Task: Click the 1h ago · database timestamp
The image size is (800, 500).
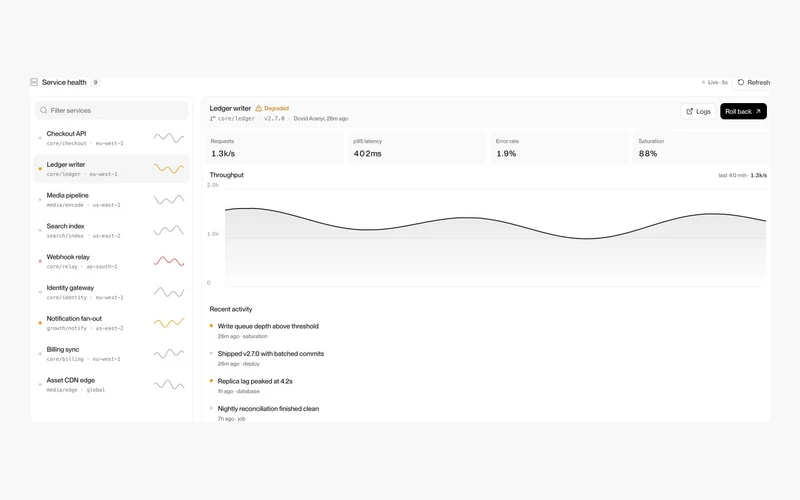Action: coord(239,391)
